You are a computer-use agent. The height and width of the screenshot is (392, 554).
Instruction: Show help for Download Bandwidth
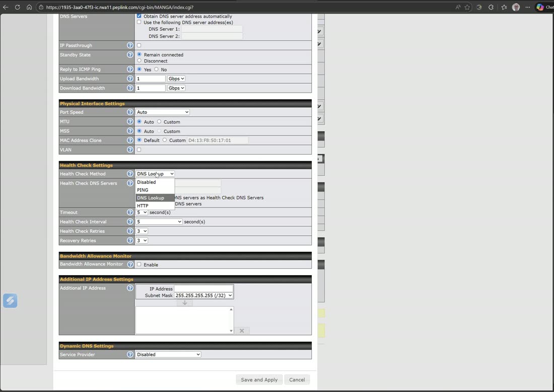(130, 88)
